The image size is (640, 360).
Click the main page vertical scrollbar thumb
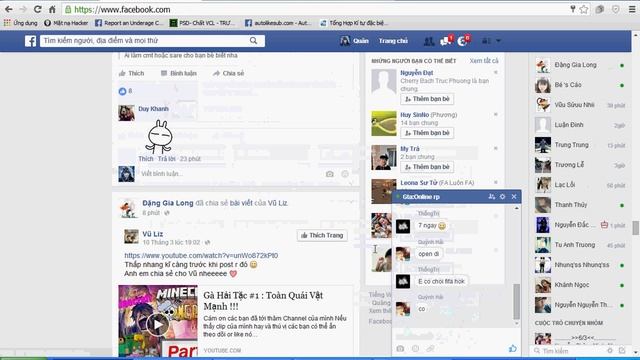pyautogui.click(x=636, y=228)
